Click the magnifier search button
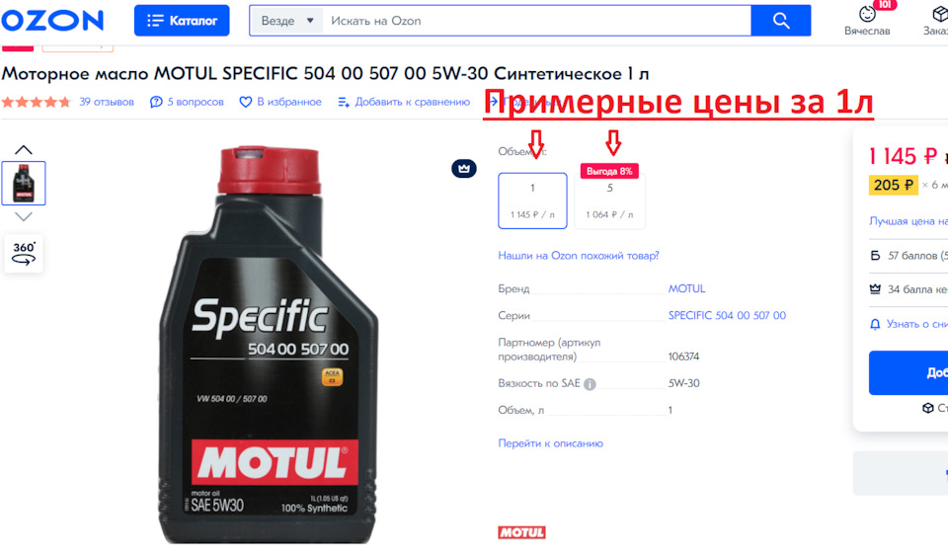The image size is (948, 560). [x=780, y=21]
